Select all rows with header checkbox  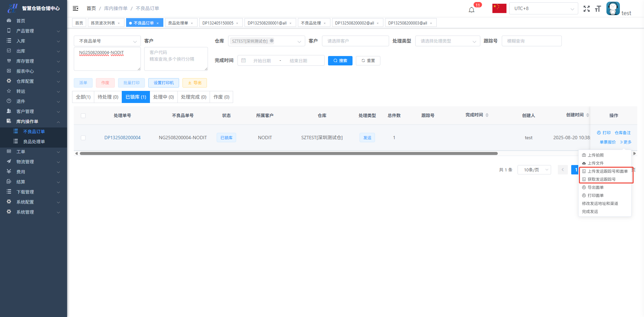83,116
